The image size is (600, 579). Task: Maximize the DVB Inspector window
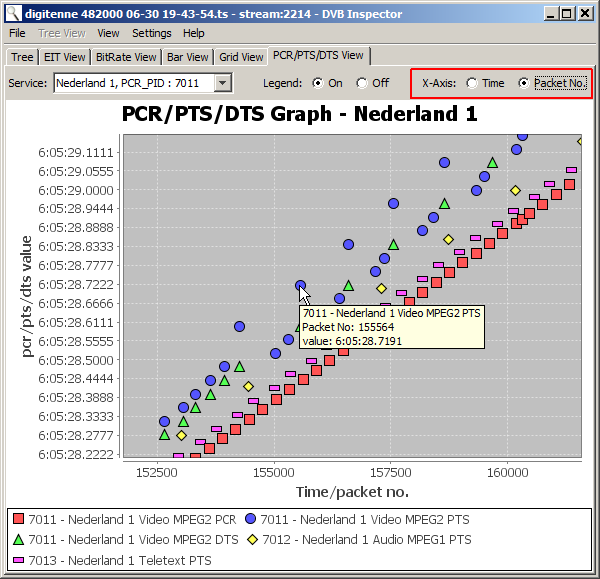coord(567,14)
